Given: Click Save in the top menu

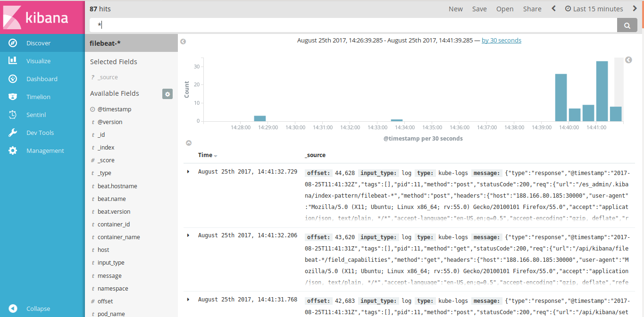Looking at the screenshot, I should point(479,9).
